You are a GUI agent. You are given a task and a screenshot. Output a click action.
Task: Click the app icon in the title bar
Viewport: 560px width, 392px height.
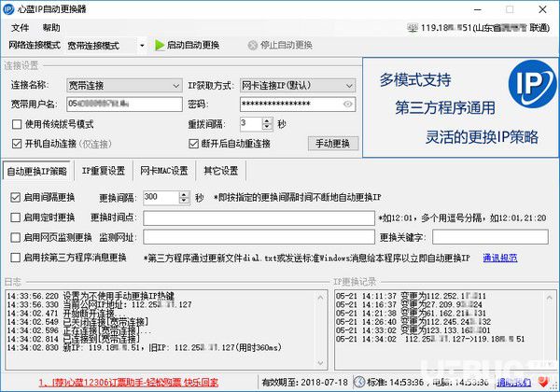[8, 9]
